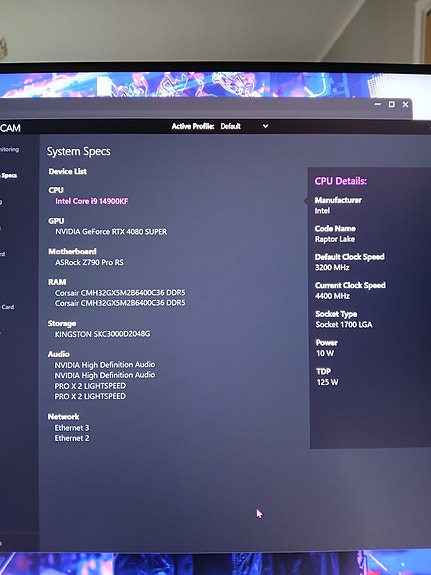Viewport: 431px width, 575px height.
Task: Select KINGSTON SKC3000D2048G storage device
Action: coord(102,334)
